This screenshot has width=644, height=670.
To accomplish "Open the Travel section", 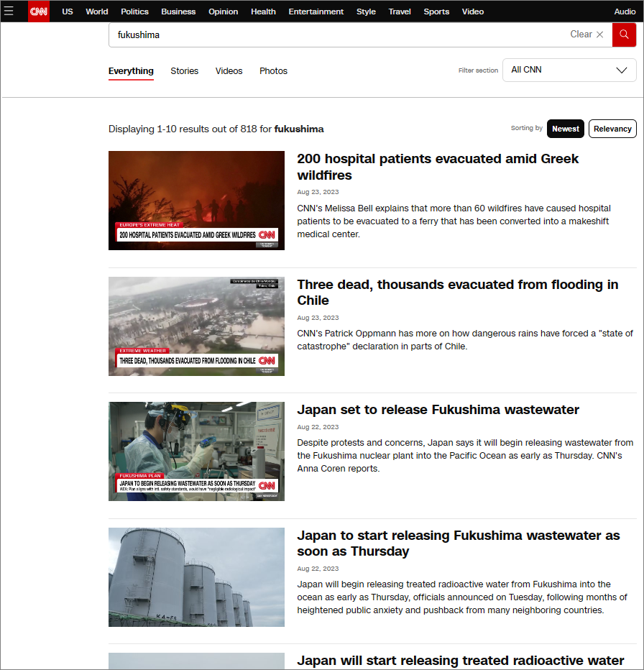I will pyautogui.click(x=400, y=12).
